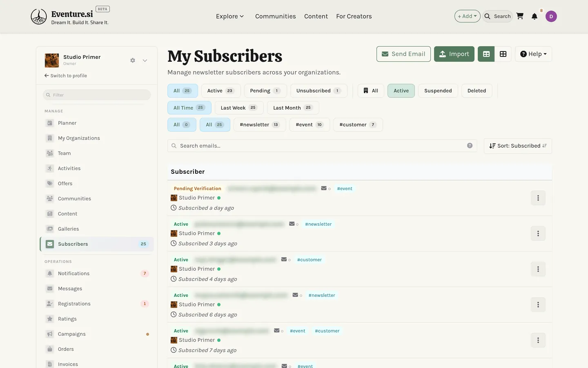Click Communities sidebar icon
The height and width of the screenshot is (368, 588).
point(50,199)
